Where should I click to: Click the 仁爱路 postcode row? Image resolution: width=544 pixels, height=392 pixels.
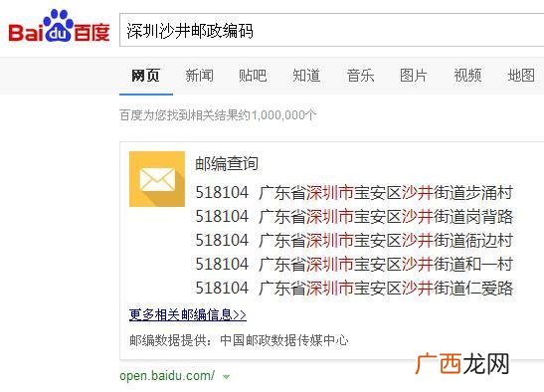point(354,289)
